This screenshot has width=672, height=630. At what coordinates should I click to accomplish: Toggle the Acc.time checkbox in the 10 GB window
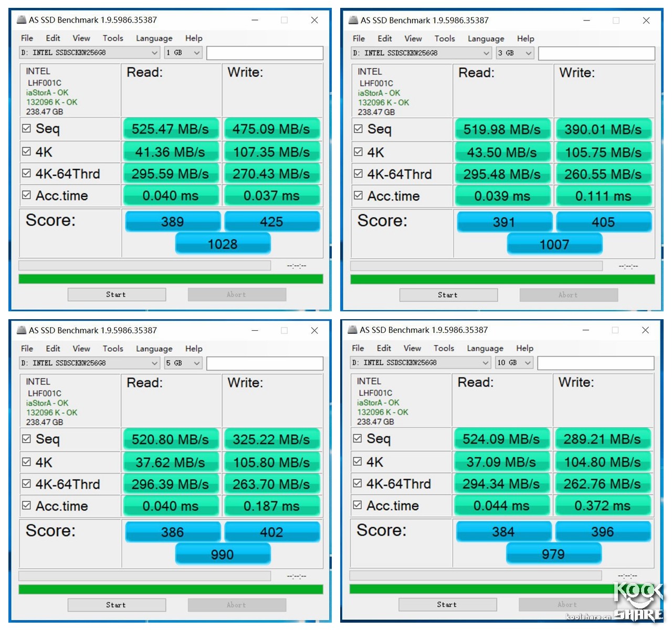[x=359, y=505]
